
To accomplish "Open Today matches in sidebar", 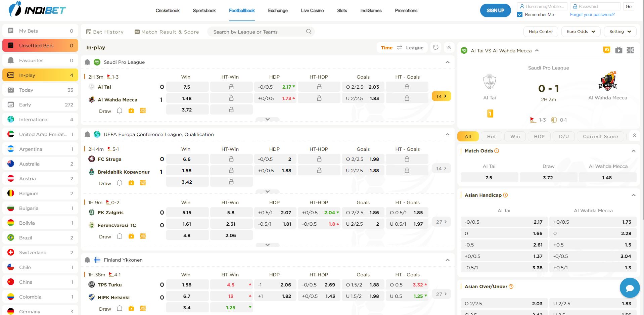I will coord(40,90).
